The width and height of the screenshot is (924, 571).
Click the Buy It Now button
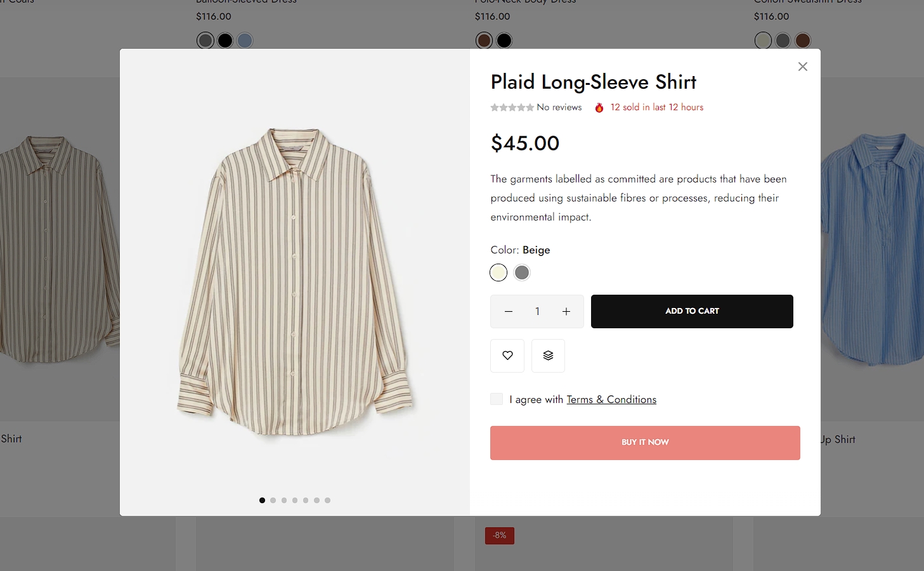(x=645, y=442)
